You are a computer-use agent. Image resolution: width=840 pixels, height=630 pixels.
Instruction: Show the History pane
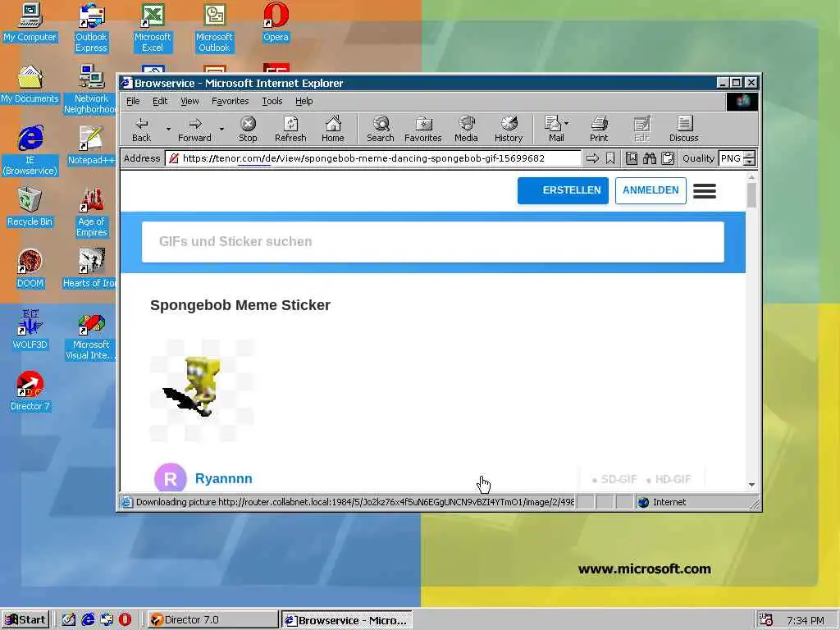point(509,129)
